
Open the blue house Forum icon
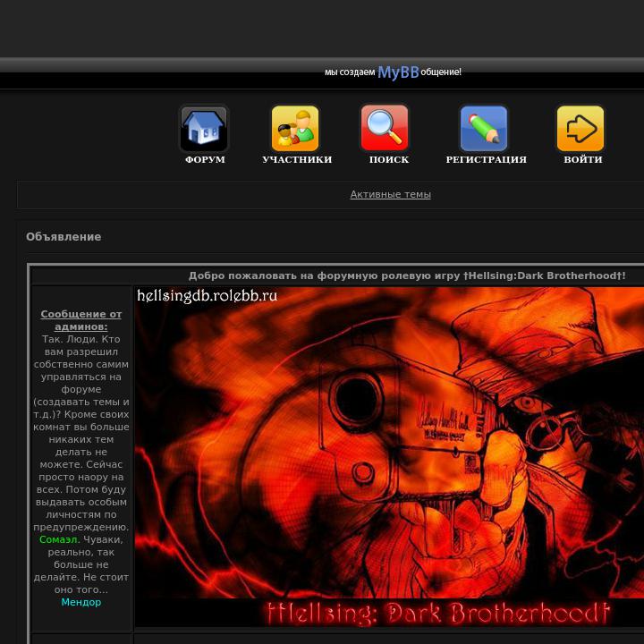204,129
